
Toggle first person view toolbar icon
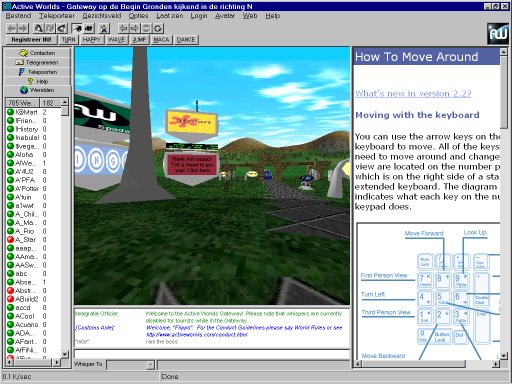pos(77,28)
